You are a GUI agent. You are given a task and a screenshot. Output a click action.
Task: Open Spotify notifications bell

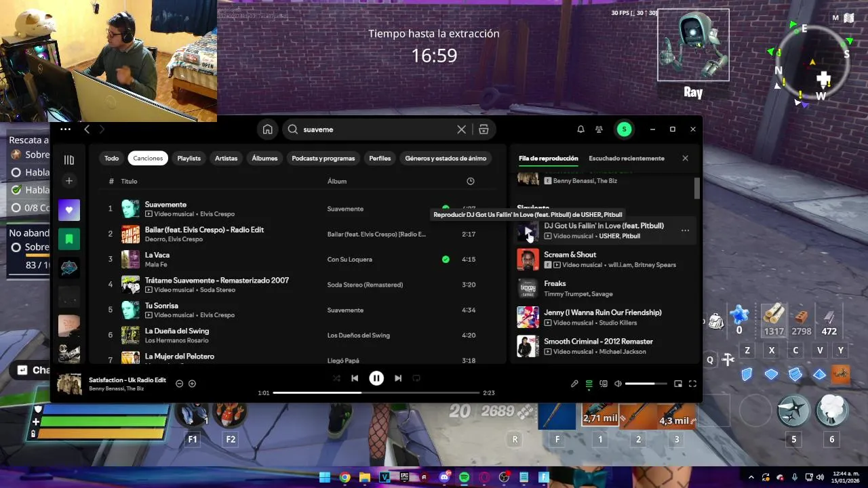coord(580,129)
